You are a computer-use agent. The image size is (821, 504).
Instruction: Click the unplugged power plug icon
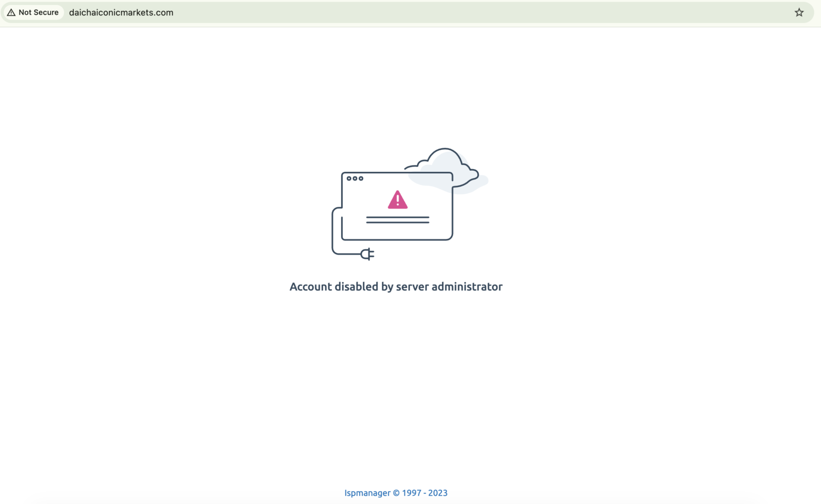[x=367, y=254]
